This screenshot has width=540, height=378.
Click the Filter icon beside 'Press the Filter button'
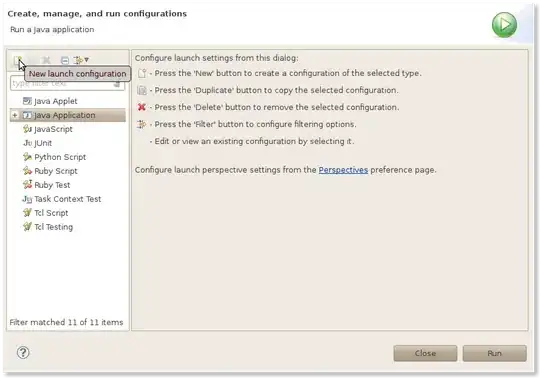pos(141,124)
